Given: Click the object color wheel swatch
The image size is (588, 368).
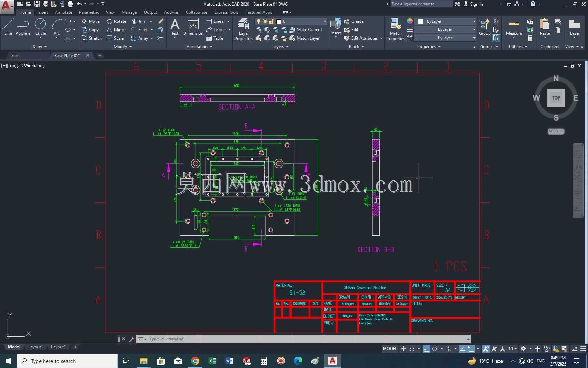Looking at the screenshot, I should pyautogui.click(x=410, y=21).
